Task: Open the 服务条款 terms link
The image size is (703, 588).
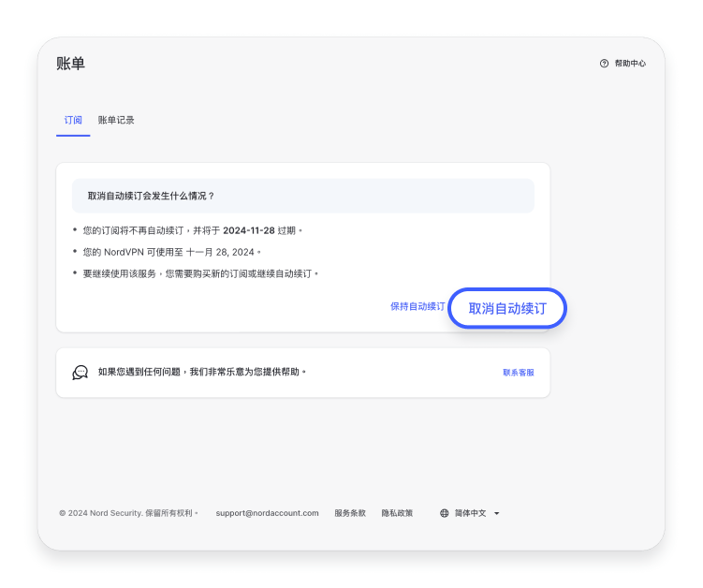Action: (350, 513)
